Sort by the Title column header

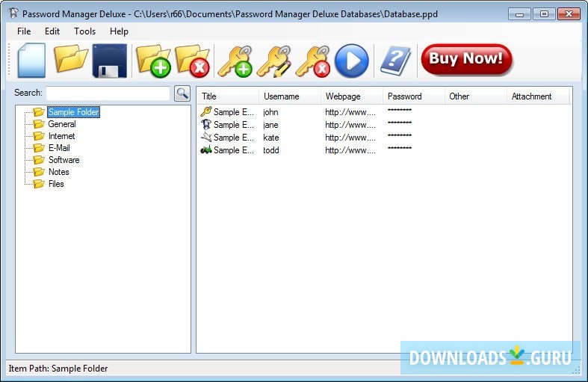click(x=228, y=96)
